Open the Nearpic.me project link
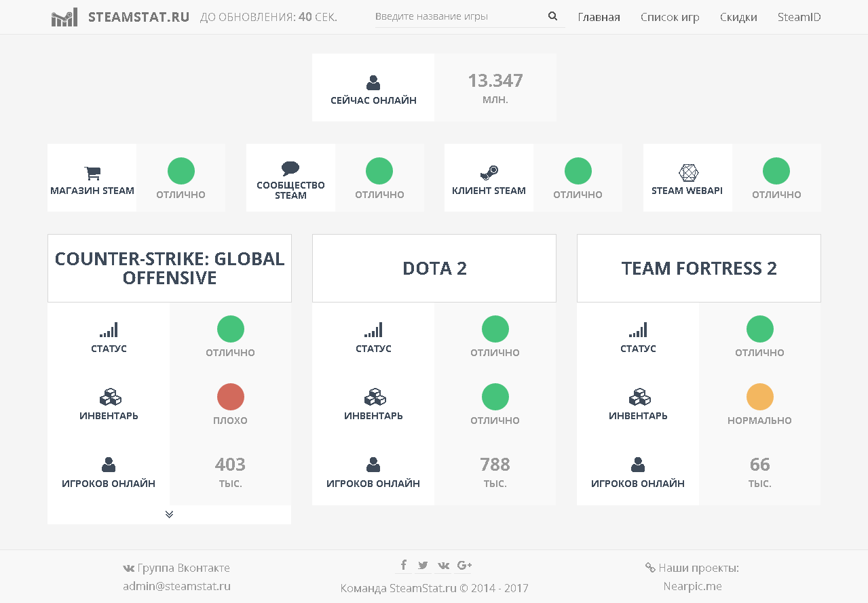This screenshot has height=603, width=868. click(x=692, y=586)
